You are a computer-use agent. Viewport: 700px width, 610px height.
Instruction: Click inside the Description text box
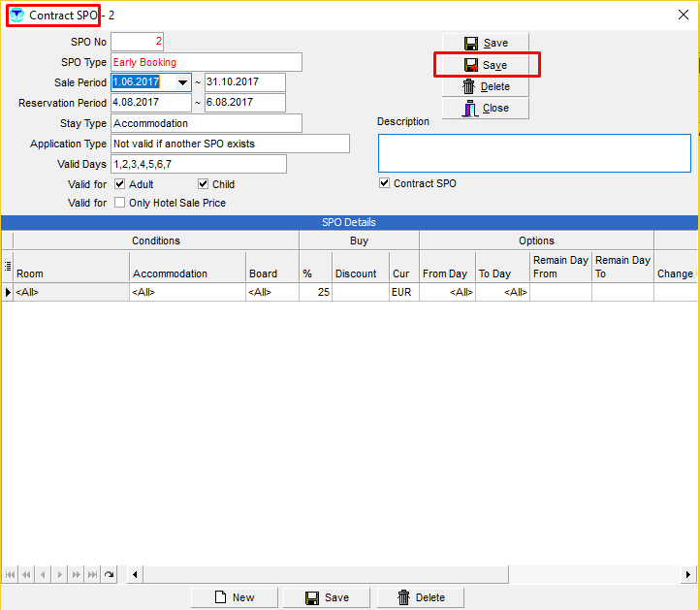click(x=534, y=152)
